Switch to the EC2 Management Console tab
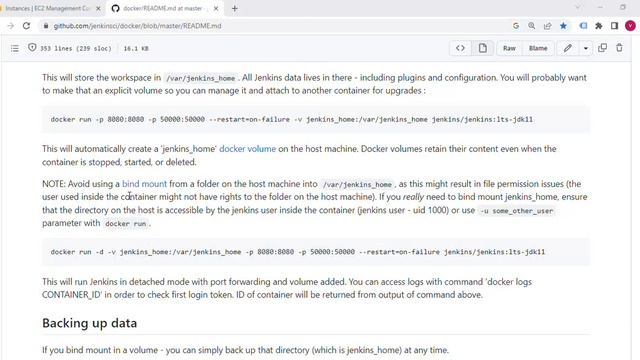640x360 pixels. tap(47, 9)
